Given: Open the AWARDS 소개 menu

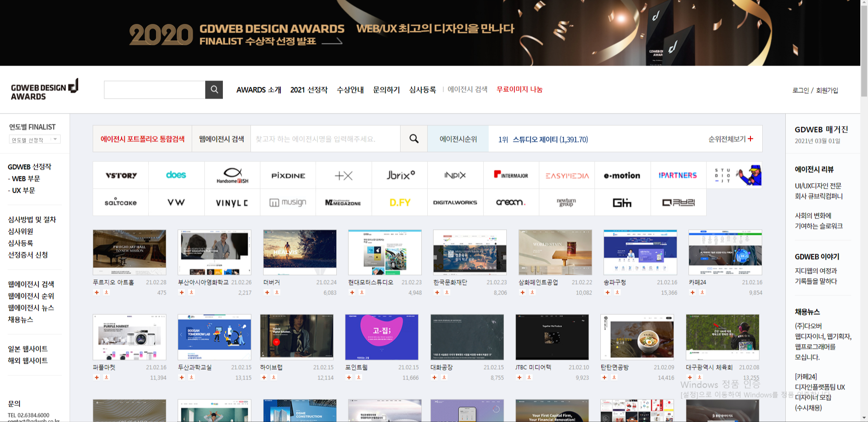Looking at the screenshot, I should pyautogui.click(x=259, y=90).
